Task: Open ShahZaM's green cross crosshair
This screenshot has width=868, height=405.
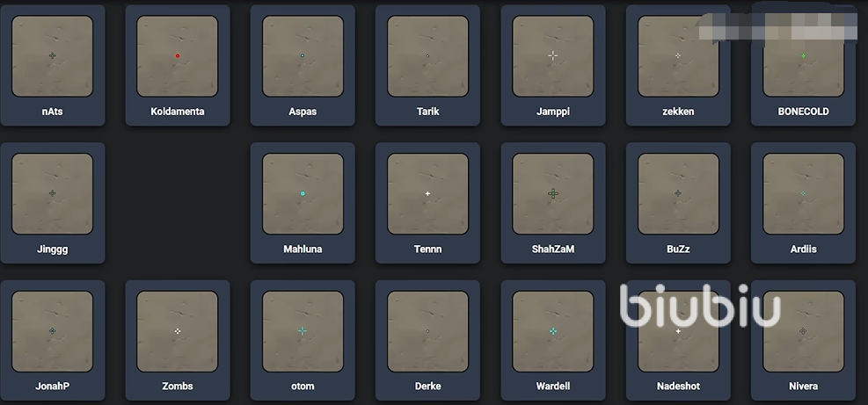Action: click(x=553, y=193)
